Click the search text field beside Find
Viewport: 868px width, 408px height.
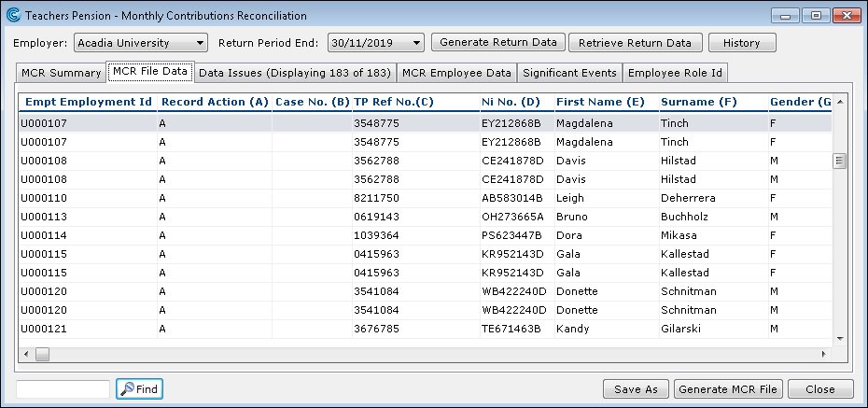[63, 389]
